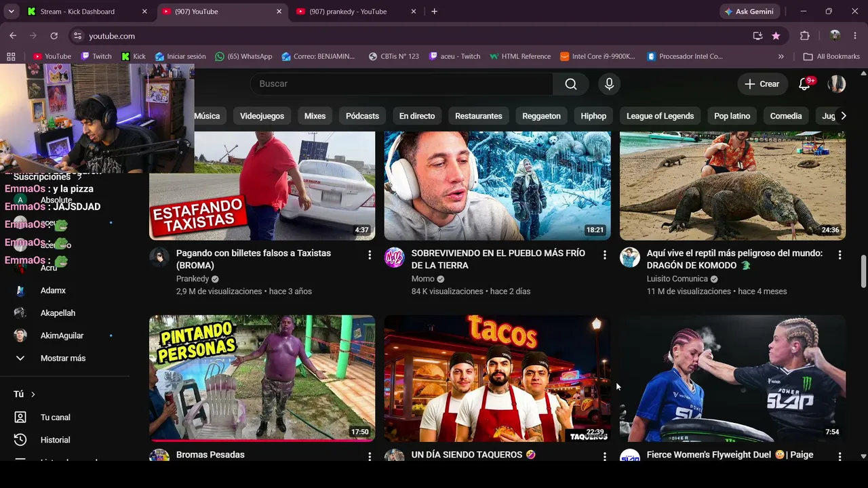The height and width of the screenshot is (488, 868).
Task: Go back to the previous page
Action: tap(13, 36)
